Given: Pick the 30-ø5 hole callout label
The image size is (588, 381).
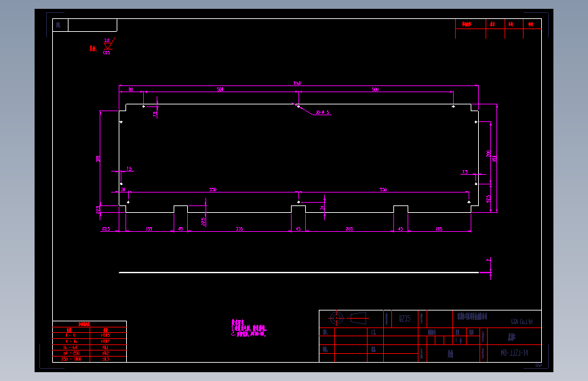Looking at the screenshot, I should coord(322,112).
